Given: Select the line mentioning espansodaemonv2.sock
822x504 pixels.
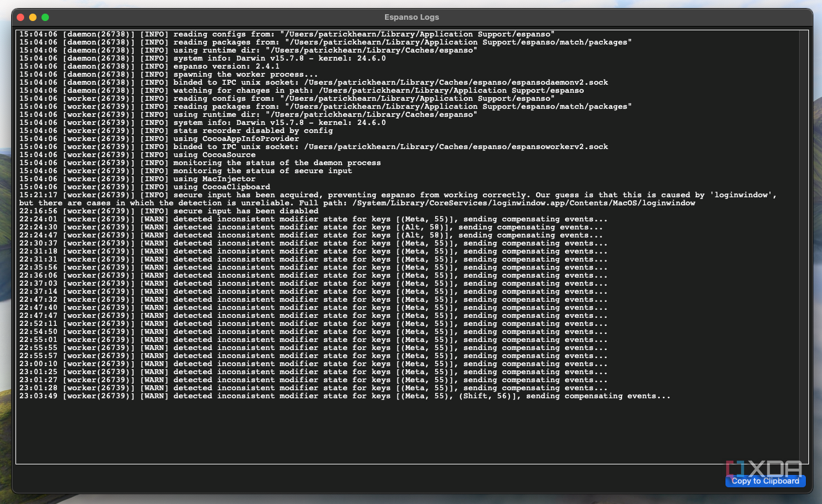Looking at the screenshot, I should tap(314, 82).
